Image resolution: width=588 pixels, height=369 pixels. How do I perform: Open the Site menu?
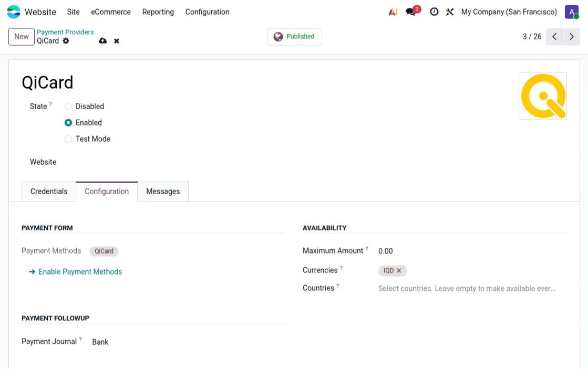73,12
